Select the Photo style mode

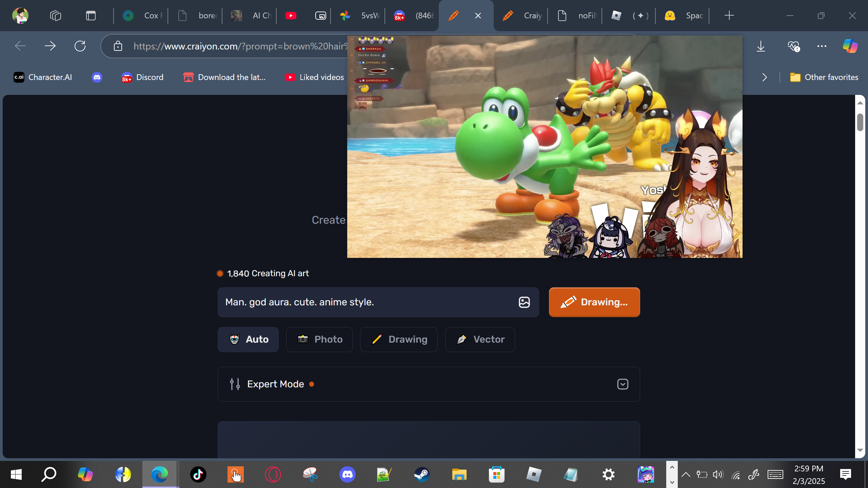point(319,340)
